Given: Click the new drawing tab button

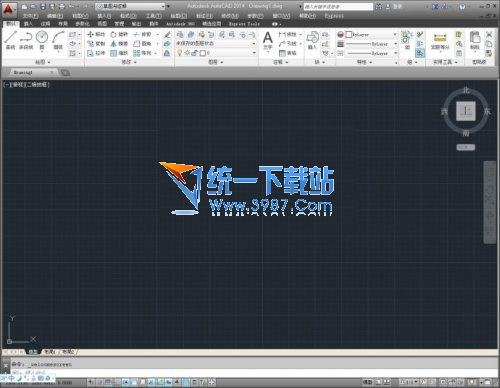Looking at the screenshot, I should (x=65, y=72).
